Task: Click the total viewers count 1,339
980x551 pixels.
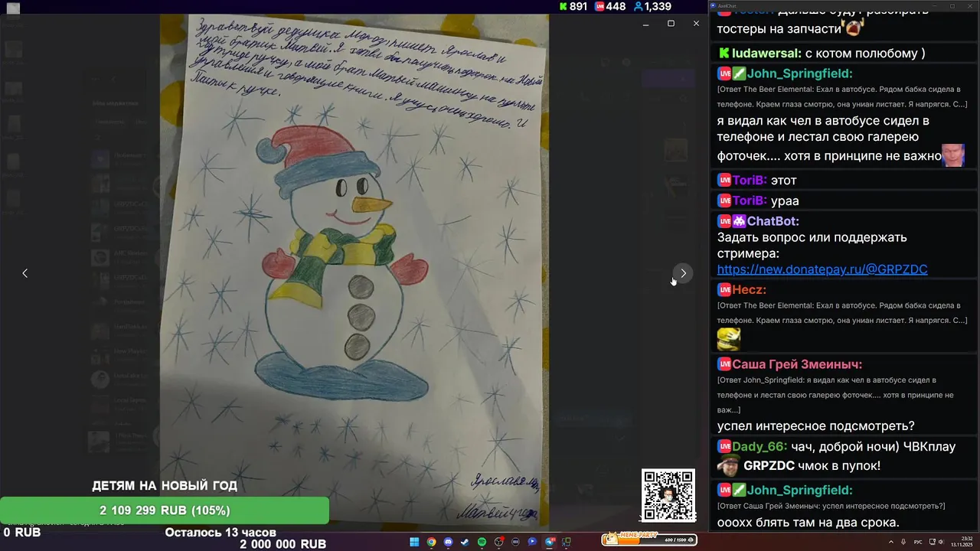Action: [x=652, y=6]
